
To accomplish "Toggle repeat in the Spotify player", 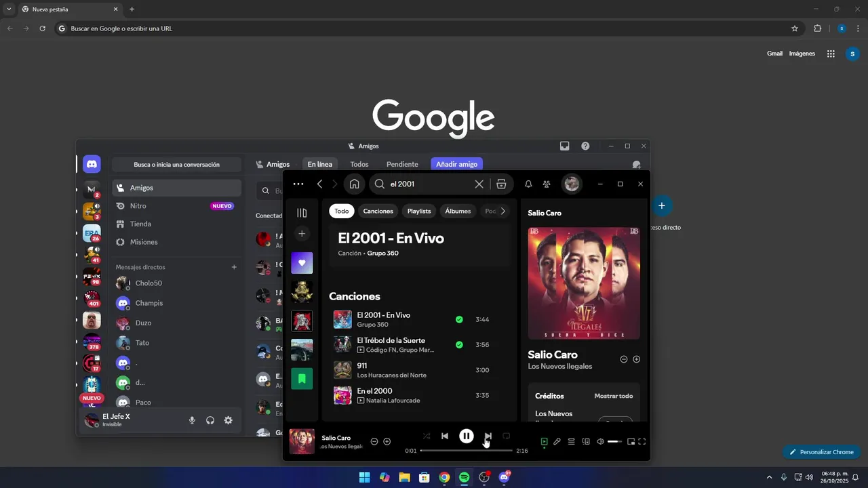I will (x=506, y=436).
